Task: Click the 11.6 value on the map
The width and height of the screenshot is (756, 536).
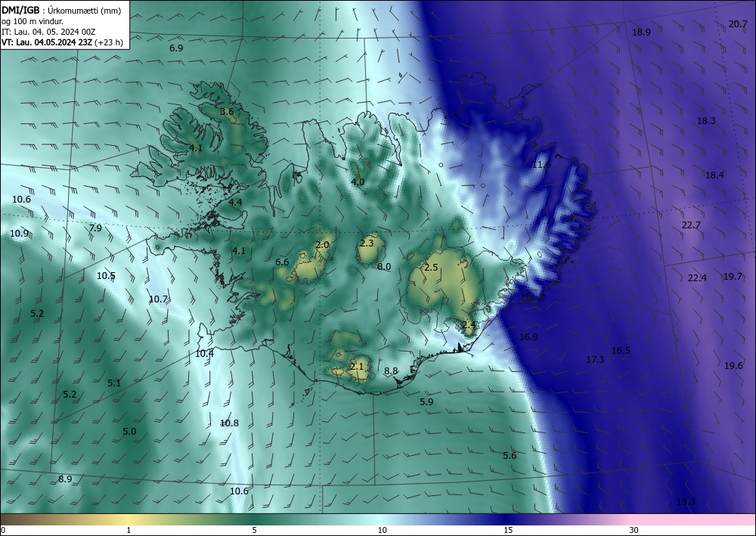Action: point(541,165)
